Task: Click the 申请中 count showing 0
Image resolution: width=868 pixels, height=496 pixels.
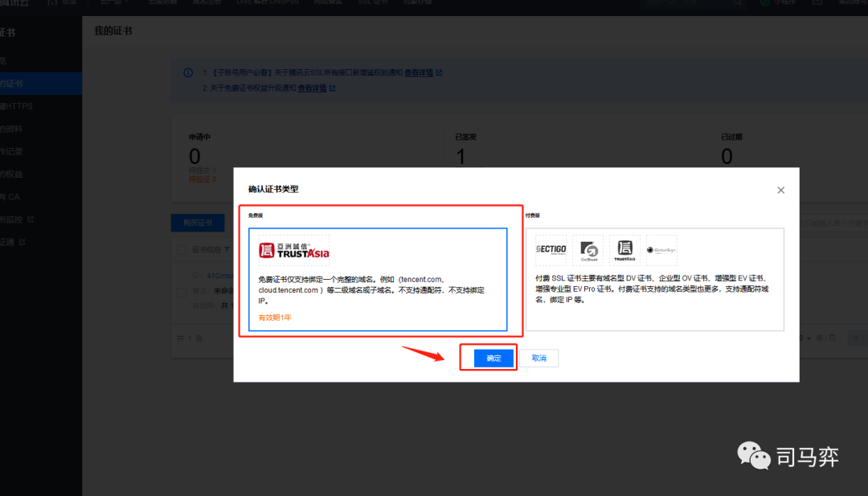Action: pyautogui.click(x=194, y=157)
